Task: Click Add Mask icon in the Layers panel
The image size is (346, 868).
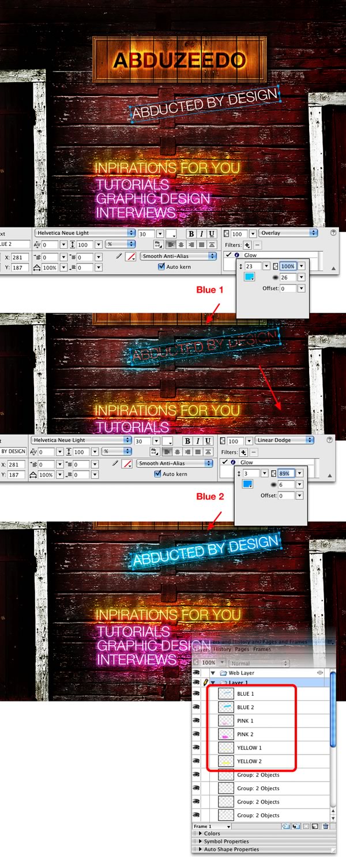Action: tap(306, 827)
